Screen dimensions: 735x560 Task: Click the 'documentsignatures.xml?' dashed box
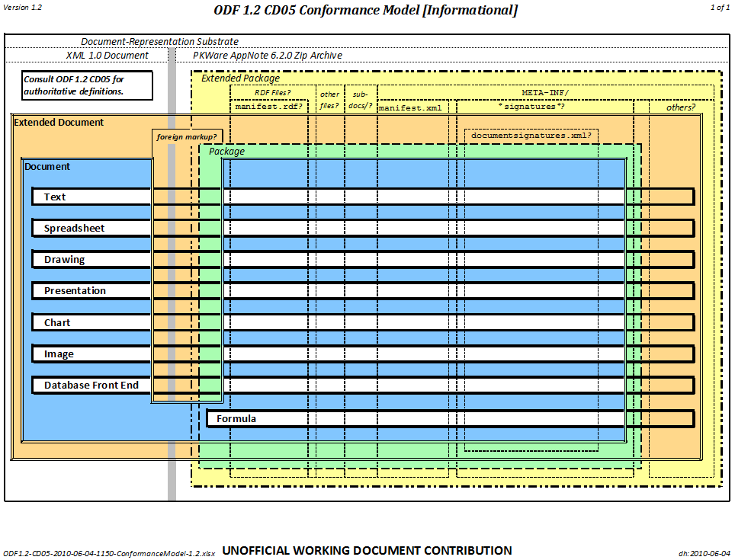point(531,135)
